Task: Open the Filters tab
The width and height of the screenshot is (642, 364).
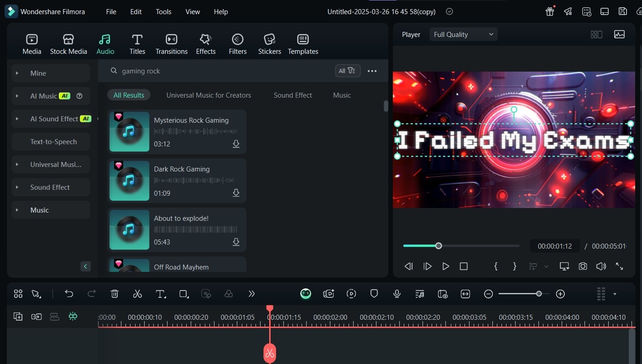Action: (238, 44)
